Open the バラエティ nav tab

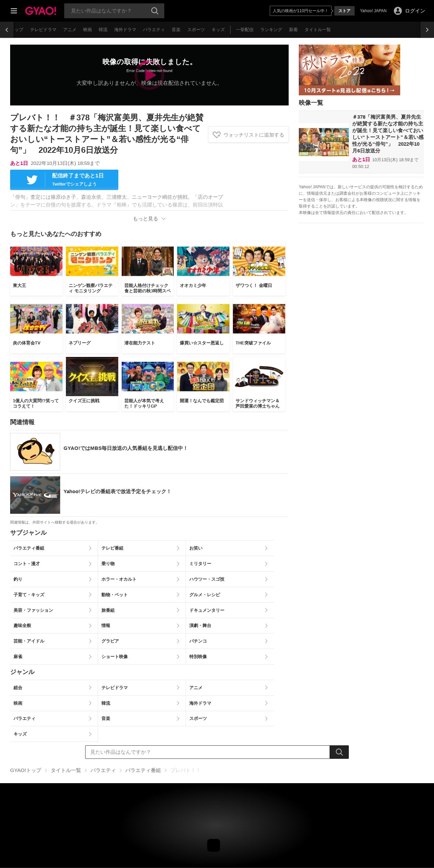154,30
